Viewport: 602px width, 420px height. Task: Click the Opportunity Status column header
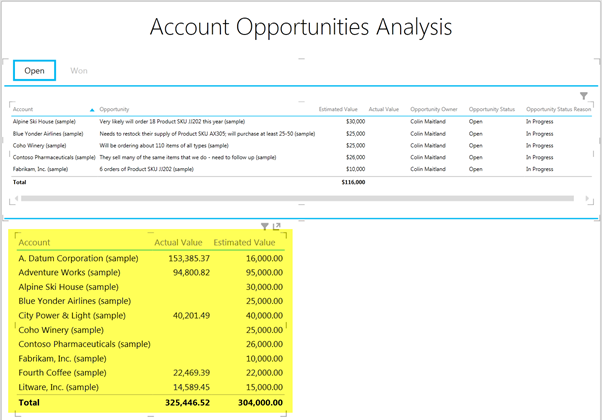(x=491, y=108)
